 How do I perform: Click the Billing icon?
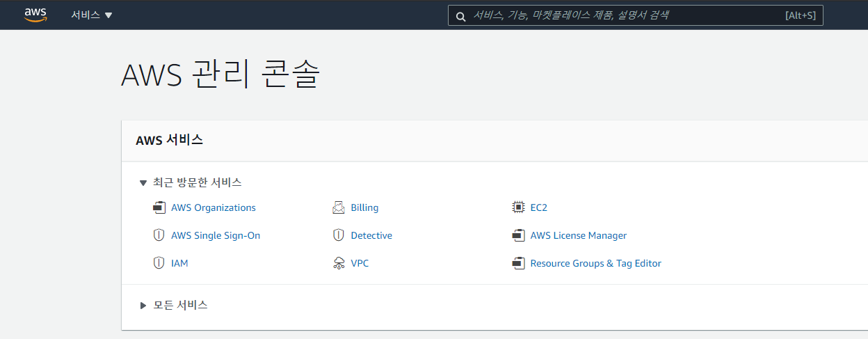pyautogui.click(x=339, y=207)
